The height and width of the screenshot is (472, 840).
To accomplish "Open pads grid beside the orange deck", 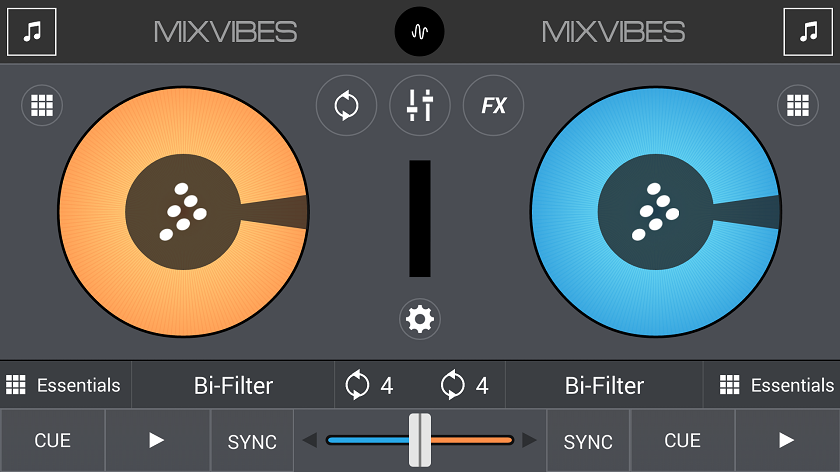I will [42, 105].
